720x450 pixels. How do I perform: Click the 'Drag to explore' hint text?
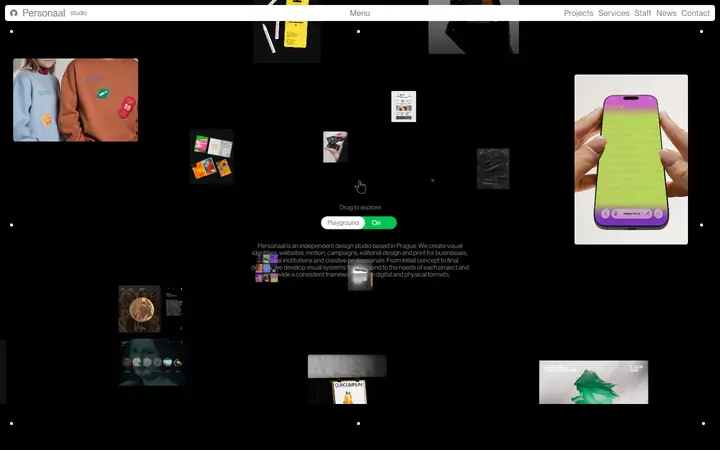(x=360, y=208)
